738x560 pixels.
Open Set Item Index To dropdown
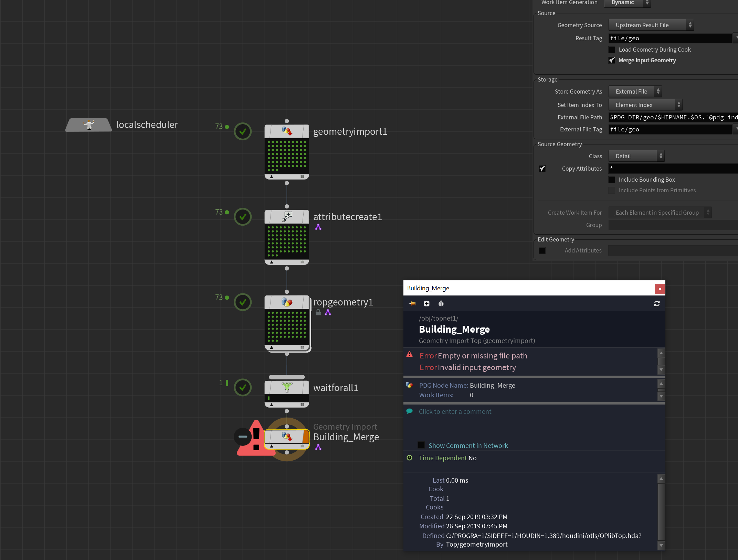645,105
